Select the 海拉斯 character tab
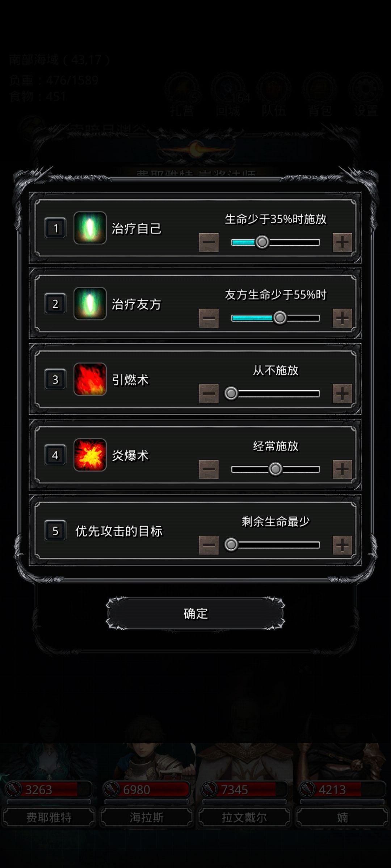 147,817
